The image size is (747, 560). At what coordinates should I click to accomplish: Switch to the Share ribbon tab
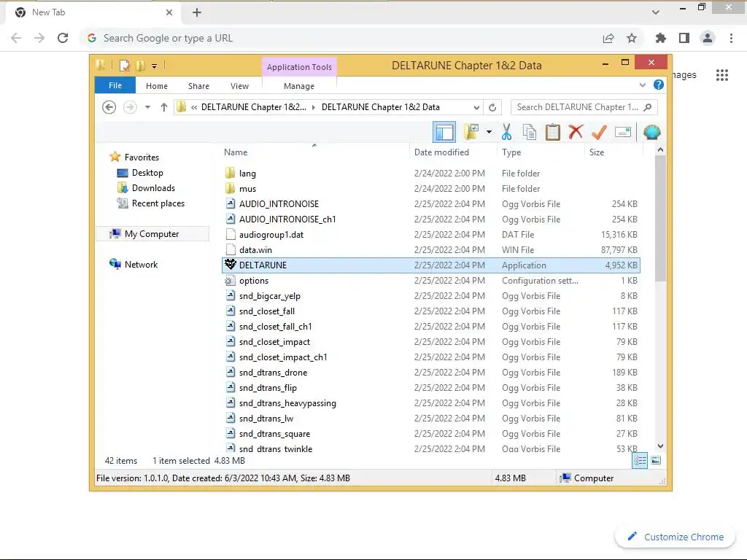point(198,86)
